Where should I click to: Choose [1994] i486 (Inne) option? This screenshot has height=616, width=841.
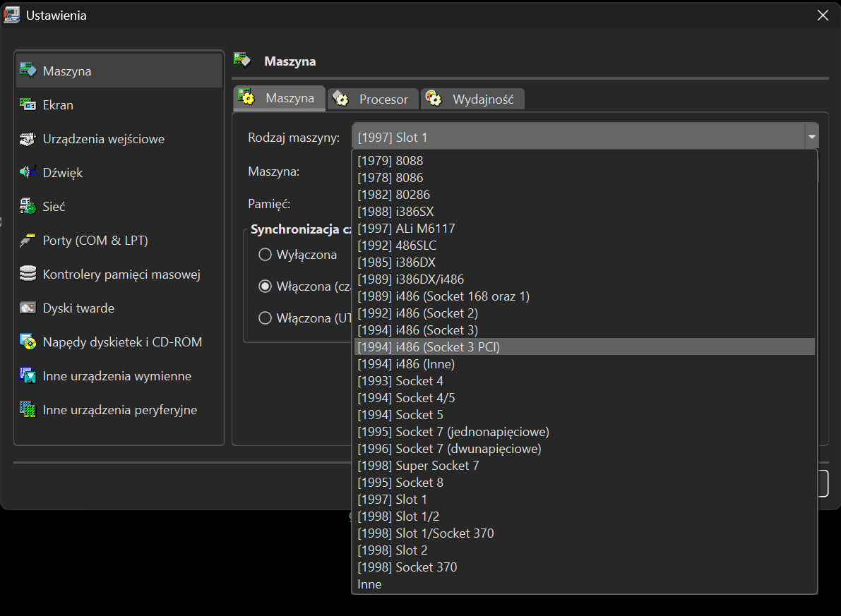pos(585,364)
